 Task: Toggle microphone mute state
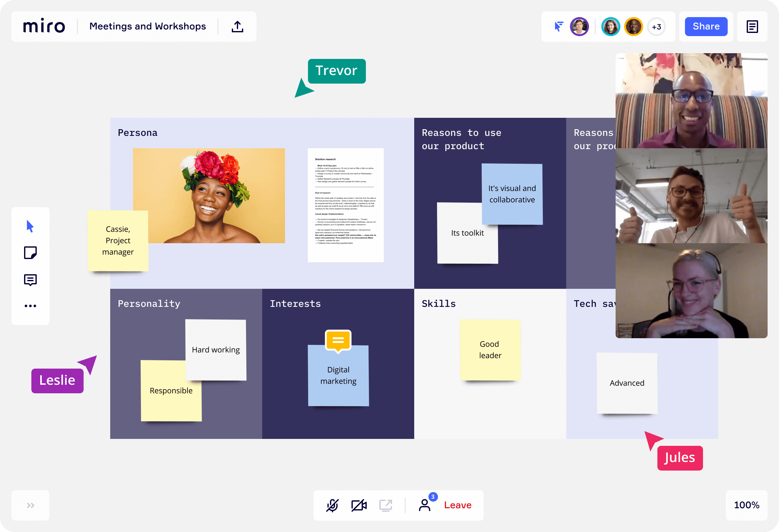(x=333, y=505)
